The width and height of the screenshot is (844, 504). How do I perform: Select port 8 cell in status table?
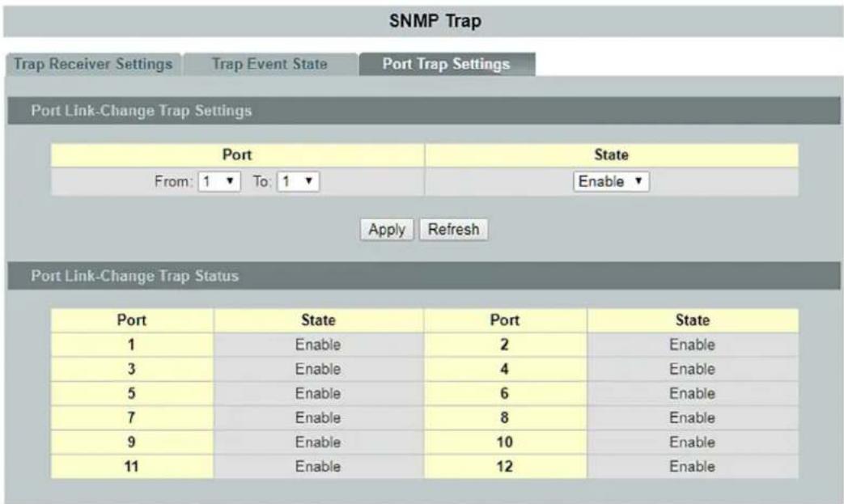[505, 417]
